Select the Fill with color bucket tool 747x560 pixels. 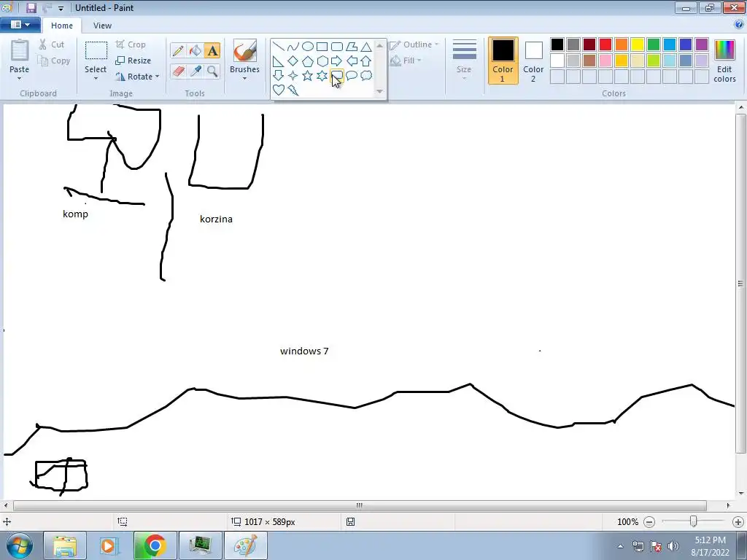tap(196, 50)
